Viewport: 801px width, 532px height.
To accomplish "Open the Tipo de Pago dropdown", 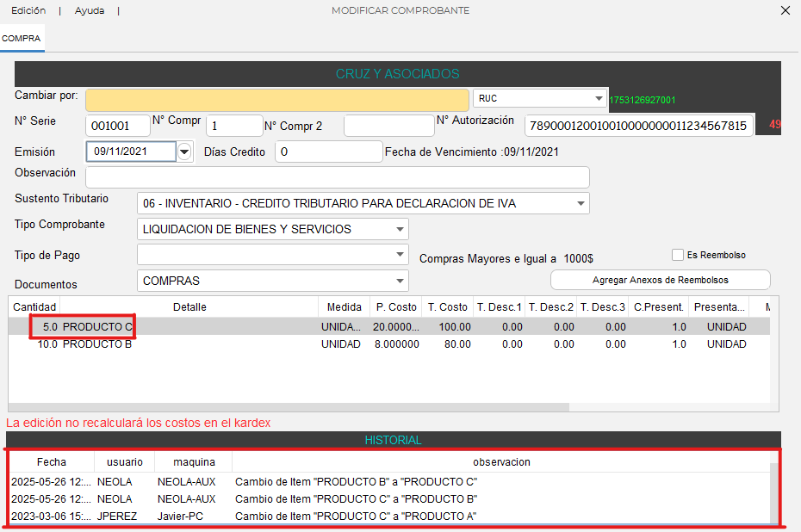I will [400, 255].
